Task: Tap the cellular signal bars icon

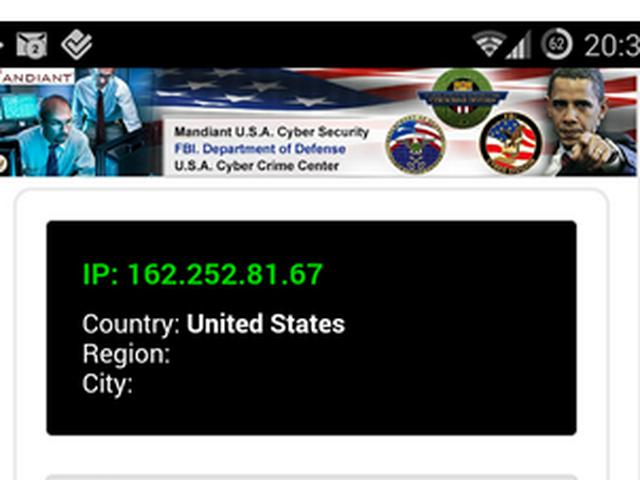Action: tap(519, 45)
